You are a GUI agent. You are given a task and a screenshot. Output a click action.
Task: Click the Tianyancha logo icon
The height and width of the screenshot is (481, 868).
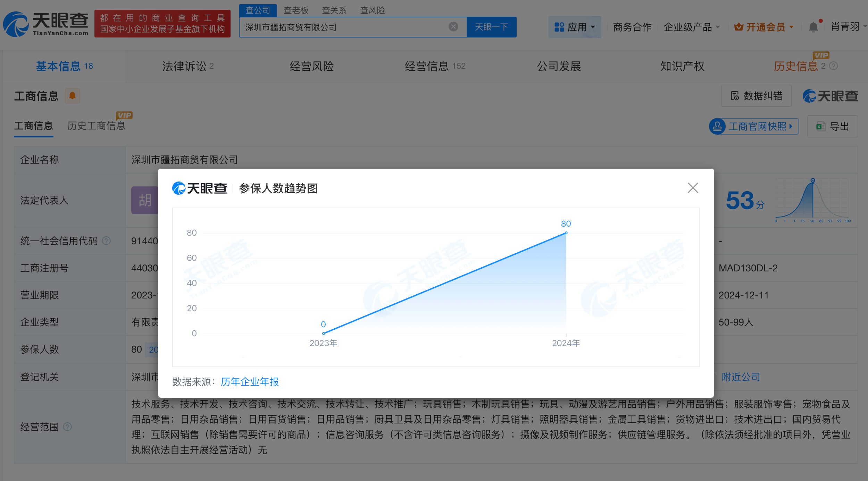16,23
